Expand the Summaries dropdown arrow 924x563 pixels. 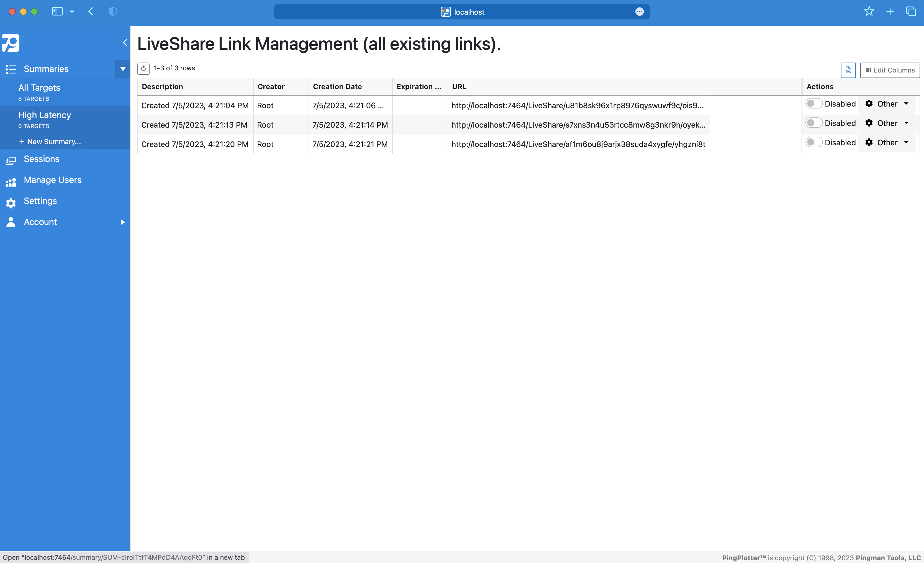click(123, 69)
